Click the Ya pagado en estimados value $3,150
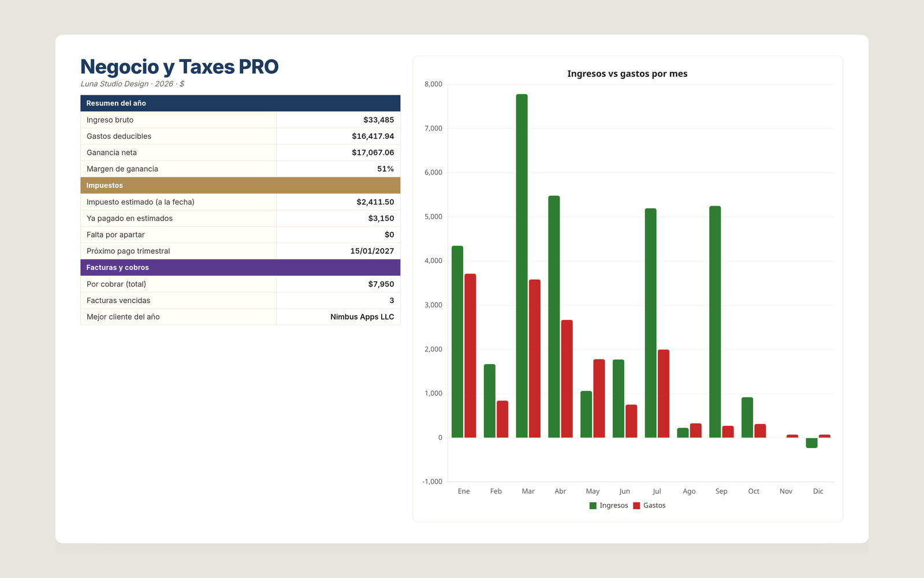Image resolution: width=924 pixels, height=578 pixels. [381, 218]
